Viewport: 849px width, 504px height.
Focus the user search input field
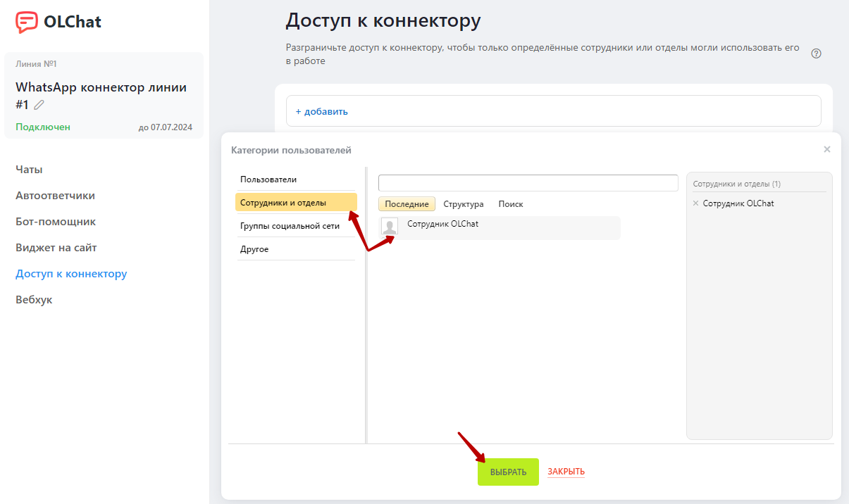tap(528, 183)
